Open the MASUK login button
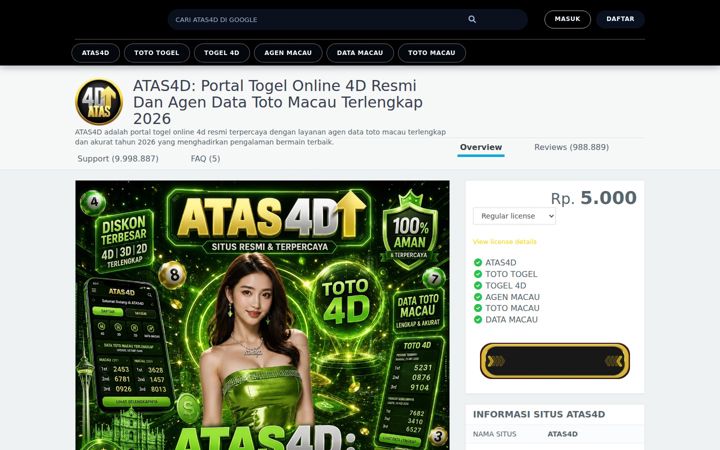 [567, 19]
